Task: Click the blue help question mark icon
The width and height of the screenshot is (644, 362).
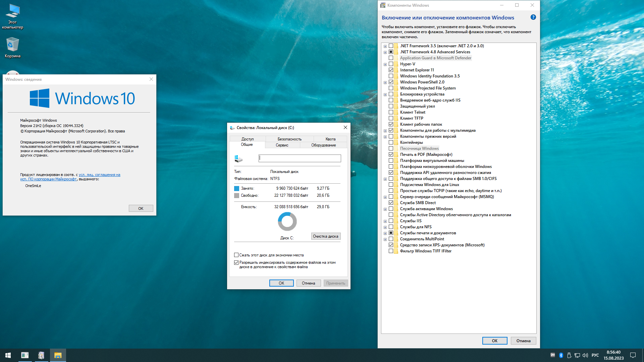Action: click(533, 17)
